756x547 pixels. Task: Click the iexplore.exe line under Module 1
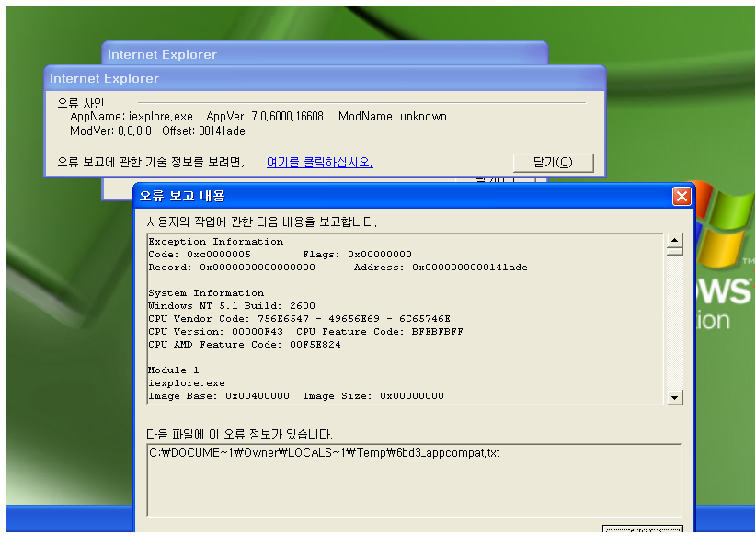pos(187,383)
